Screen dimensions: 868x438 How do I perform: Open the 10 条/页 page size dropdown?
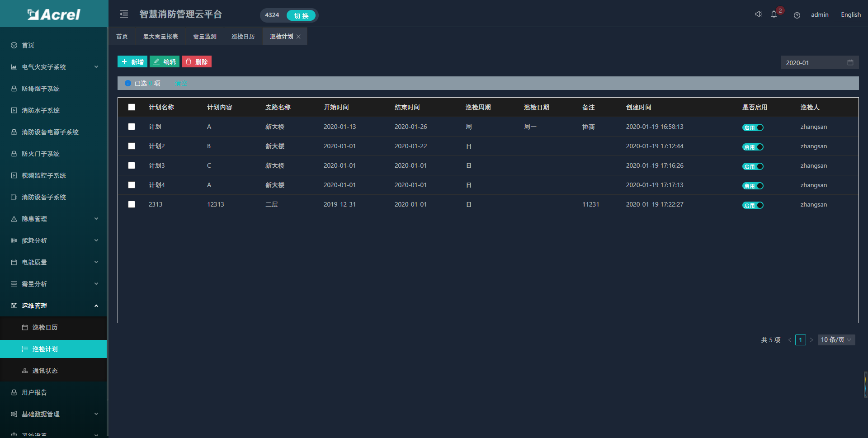point(836,340)
